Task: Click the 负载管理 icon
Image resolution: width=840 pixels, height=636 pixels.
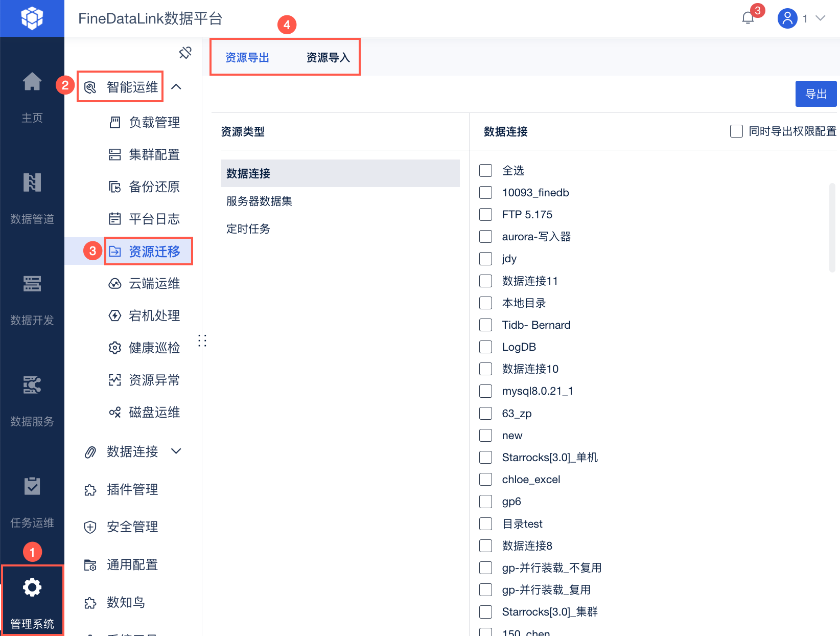Action: (115, 122)
